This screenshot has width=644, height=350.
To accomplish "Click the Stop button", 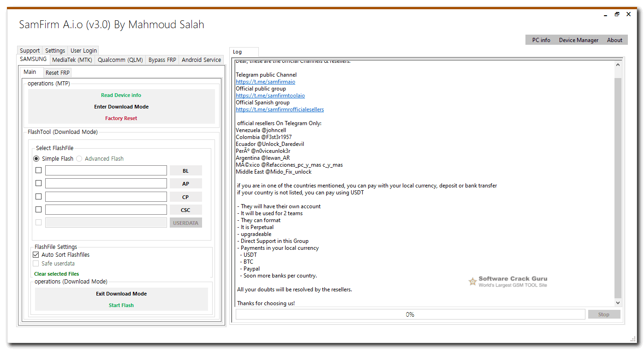I will (604, 314).
